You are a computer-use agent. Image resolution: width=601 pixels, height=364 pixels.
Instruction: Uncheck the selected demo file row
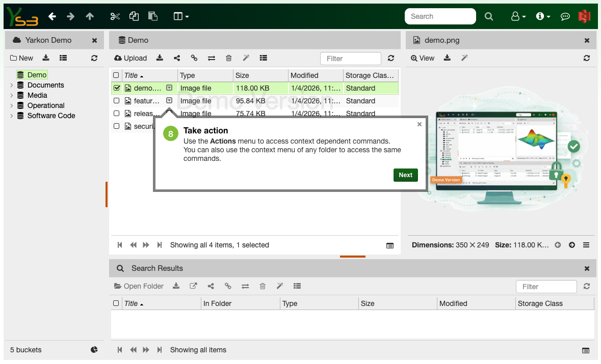click(117, 88)
